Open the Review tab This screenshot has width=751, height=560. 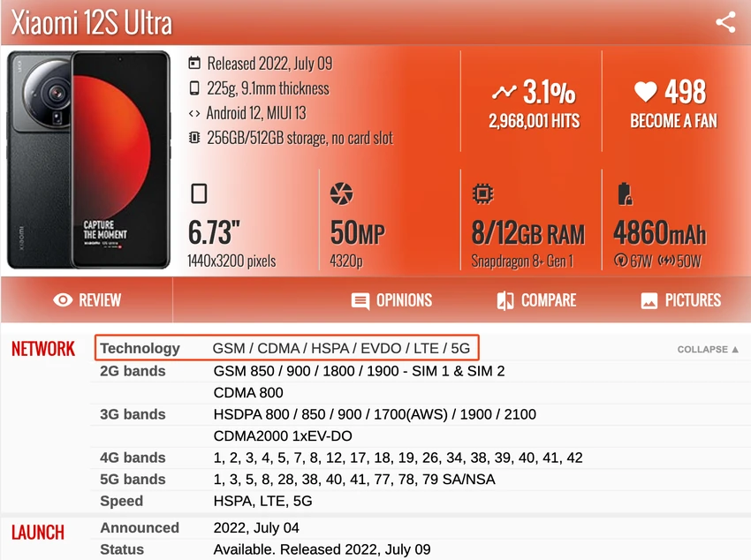[x=87, y=300]
